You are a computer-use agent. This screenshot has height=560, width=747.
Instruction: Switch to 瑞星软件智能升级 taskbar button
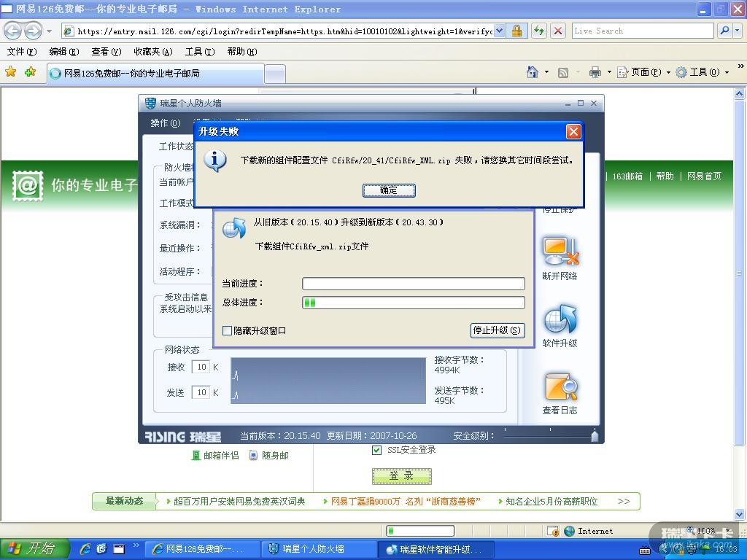pos(436,550)
